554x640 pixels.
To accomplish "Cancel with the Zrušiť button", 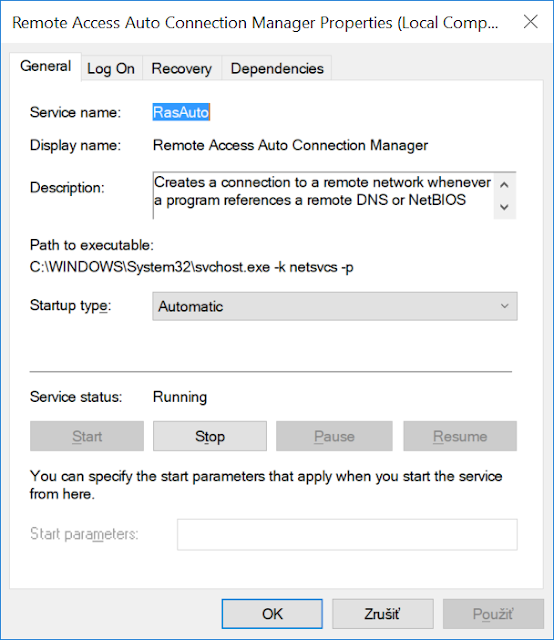I will pyautogui.click(x=383, y=614).
